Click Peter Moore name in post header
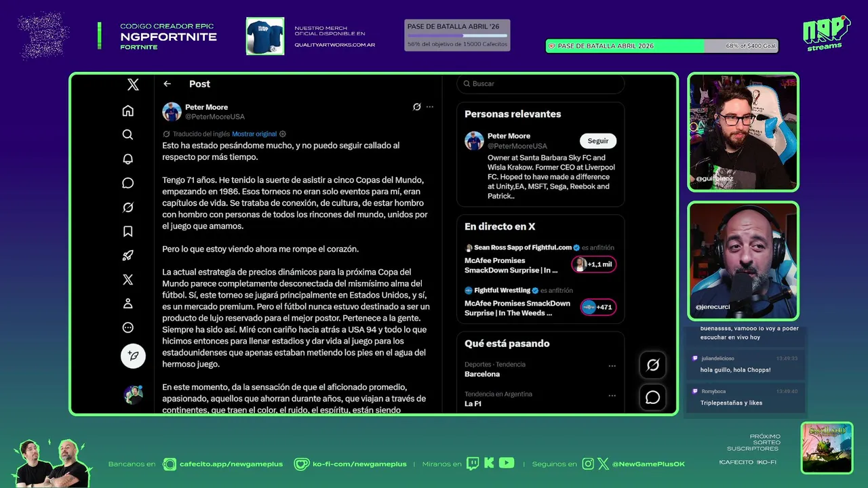The height and width of the screenshot is (488, 868). (206, 107)
